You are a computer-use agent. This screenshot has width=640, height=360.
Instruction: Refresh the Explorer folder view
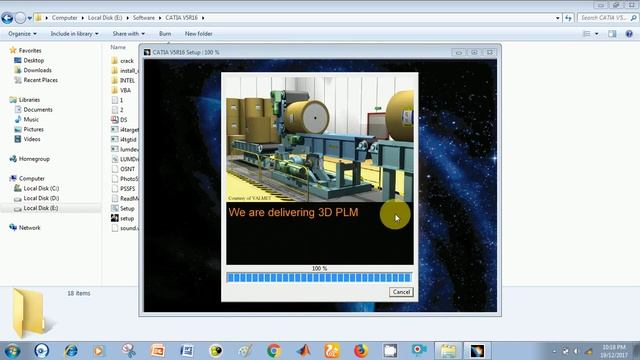pyautogui.click(x=568, y=18)
